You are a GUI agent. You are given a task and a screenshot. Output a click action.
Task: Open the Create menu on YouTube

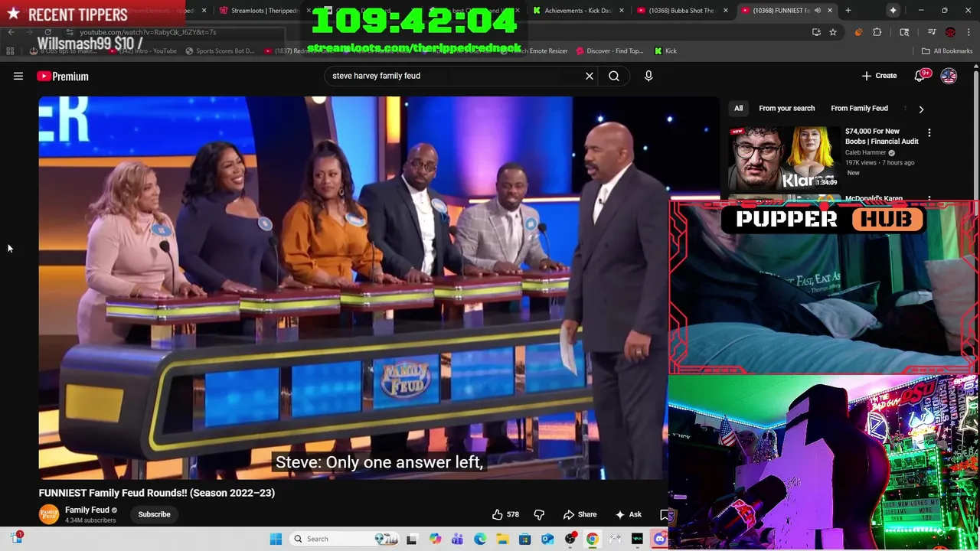[879, 76]
